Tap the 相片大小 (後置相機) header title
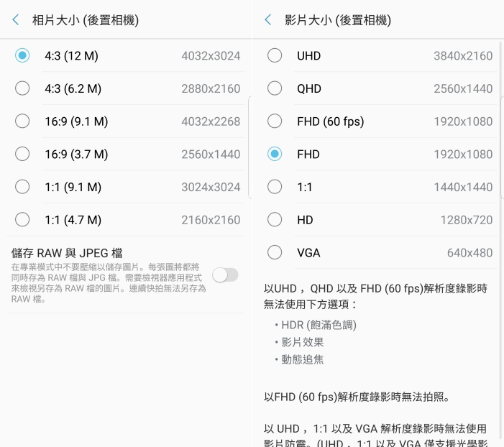This screenshot has width=504, height=447. [86, 20]
